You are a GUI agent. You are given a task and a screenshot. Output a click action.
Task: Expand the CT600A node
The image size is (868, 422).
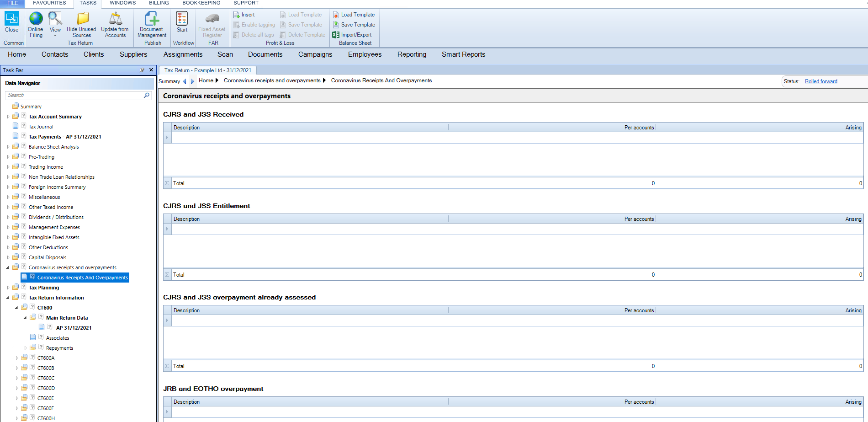(x=16, y=358)
